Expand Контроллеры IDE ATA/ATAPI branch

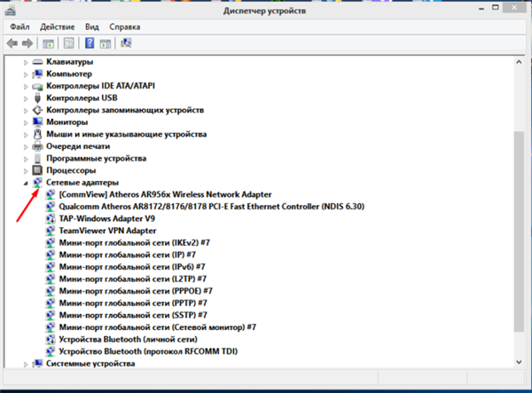pos(26,87)
